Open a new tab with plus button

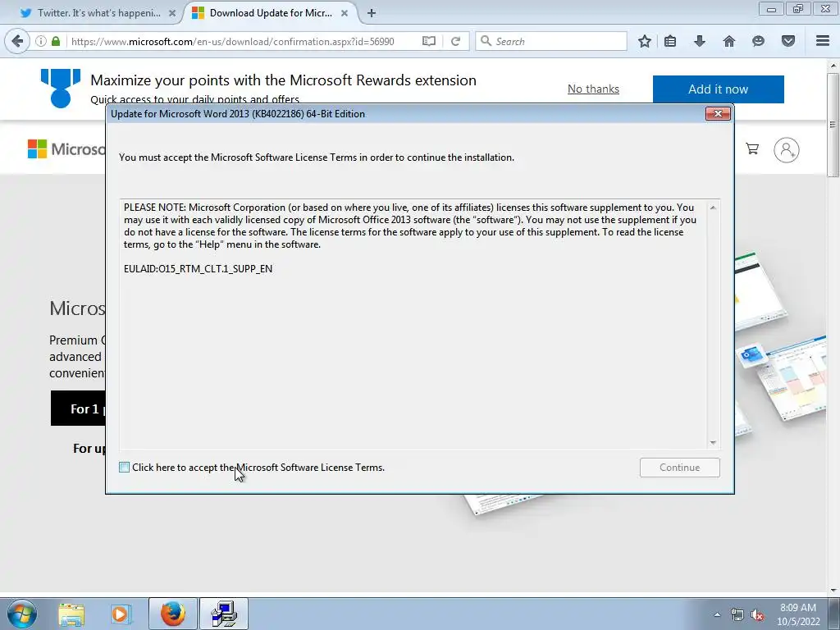(372, 13)
